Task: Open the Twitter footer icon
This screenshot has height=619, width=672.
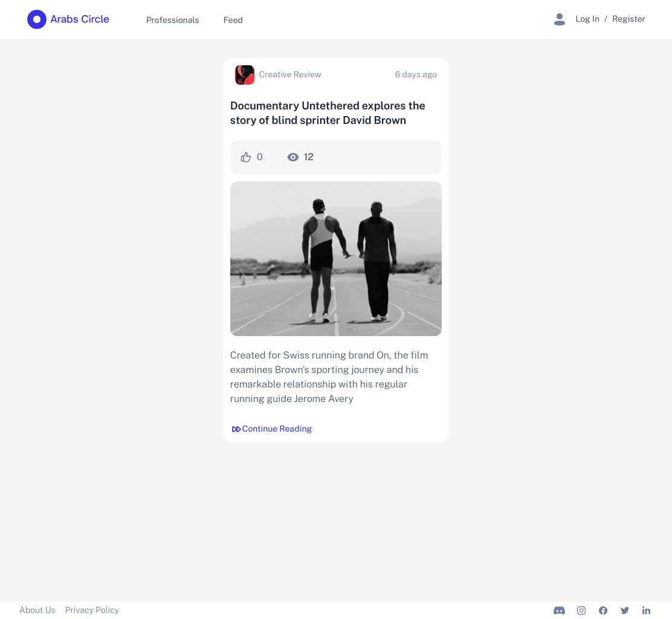Action: [x=625, y=611]
